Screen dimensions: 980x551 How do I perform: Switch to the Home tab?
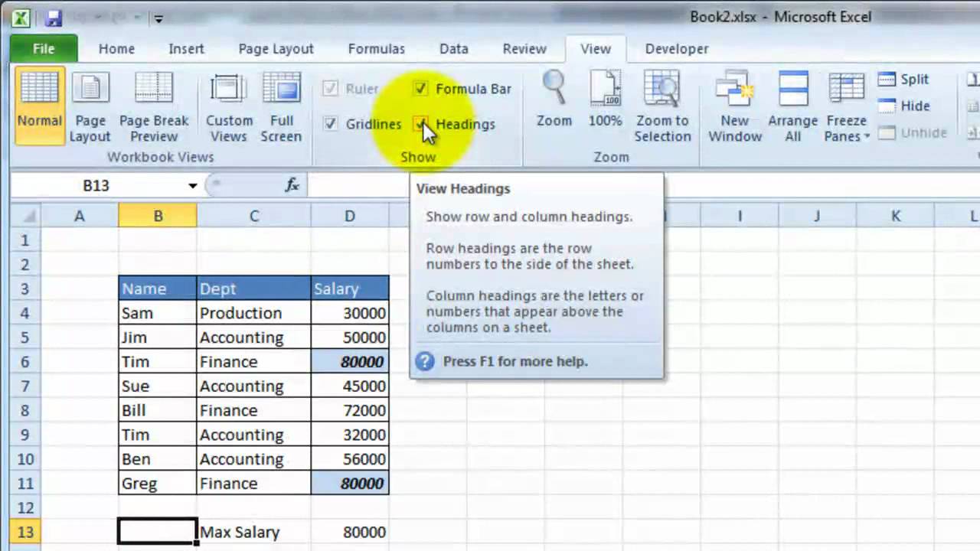coord(116,48)
